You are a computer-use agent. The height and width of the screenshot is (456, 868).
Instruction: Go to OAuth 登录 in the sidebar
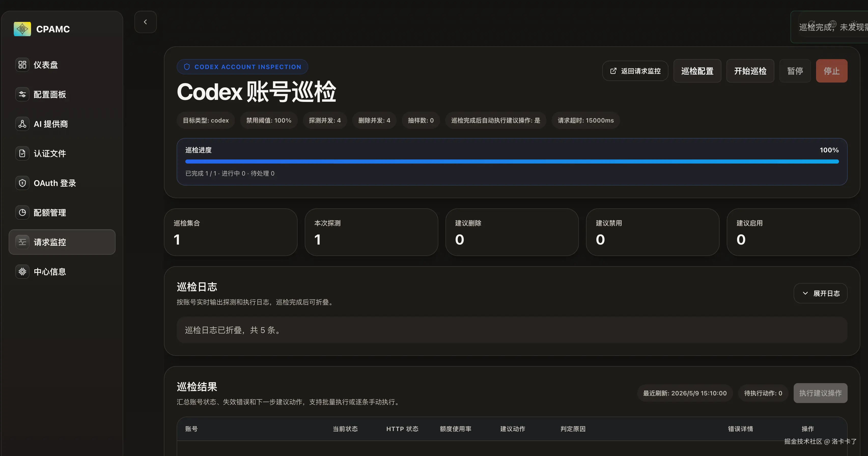pos(62,183)
